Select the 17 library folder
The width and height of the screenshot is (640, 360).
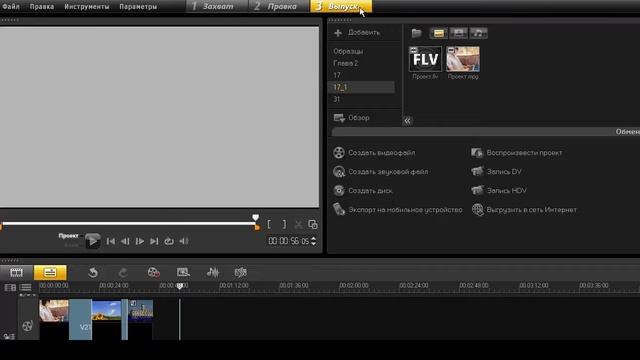pyautogui.click(x=336, y=75)
